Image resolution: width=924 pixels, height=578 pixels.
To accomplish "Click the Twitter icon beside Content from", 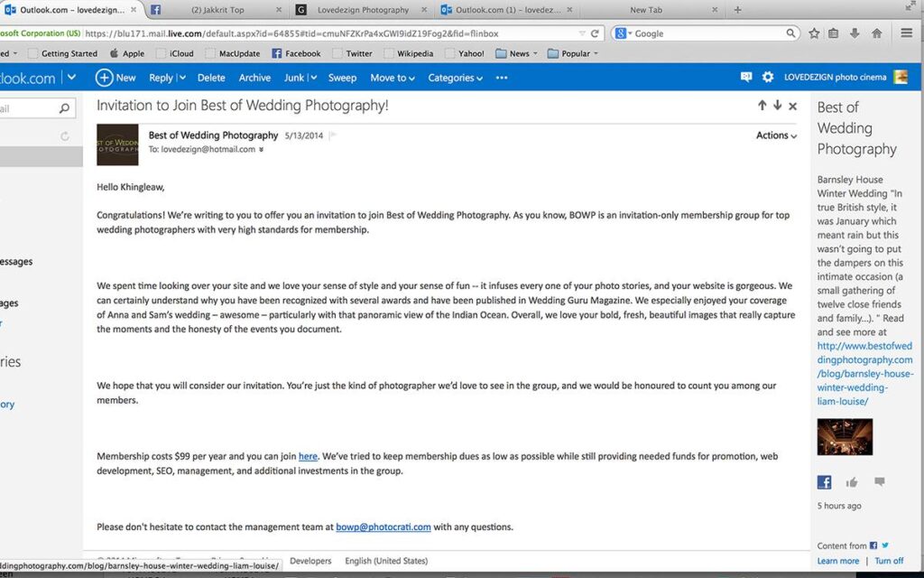I will pyautogui.click(x=885, y=545).
